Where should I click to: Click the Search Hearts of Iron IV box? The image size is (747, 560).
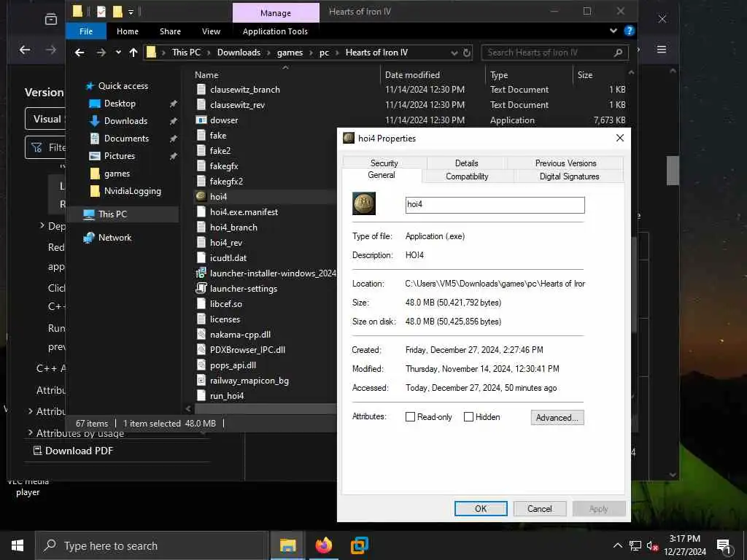tap(554, 52)
